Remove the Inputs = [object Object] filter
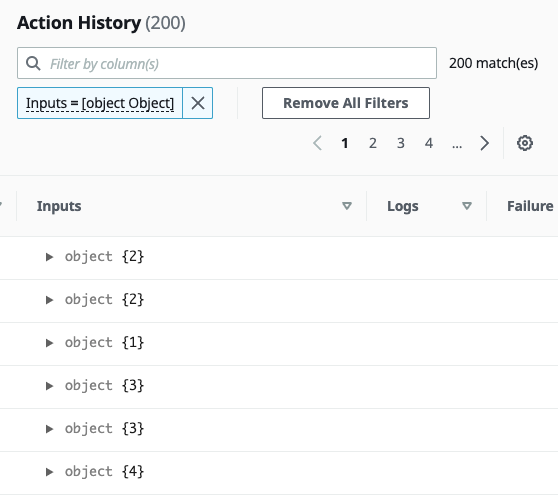 click(x=198, y=103)
